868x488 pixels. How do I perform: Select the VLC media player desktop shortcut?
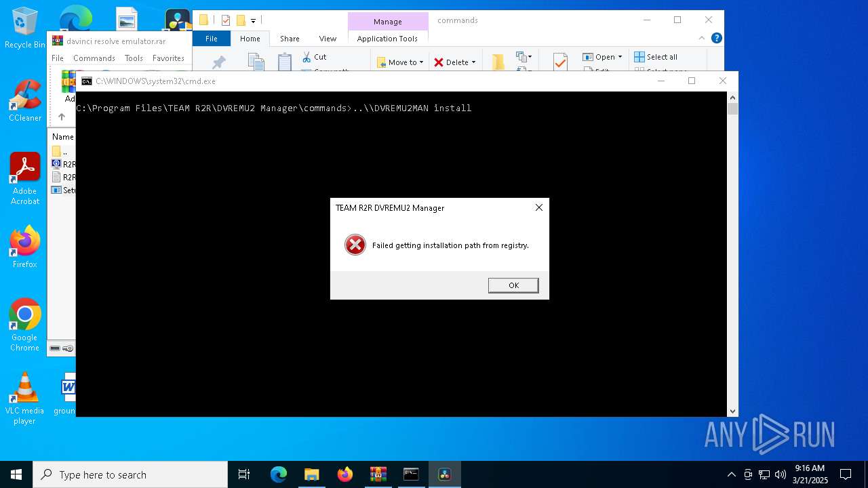tap(25, 399)
